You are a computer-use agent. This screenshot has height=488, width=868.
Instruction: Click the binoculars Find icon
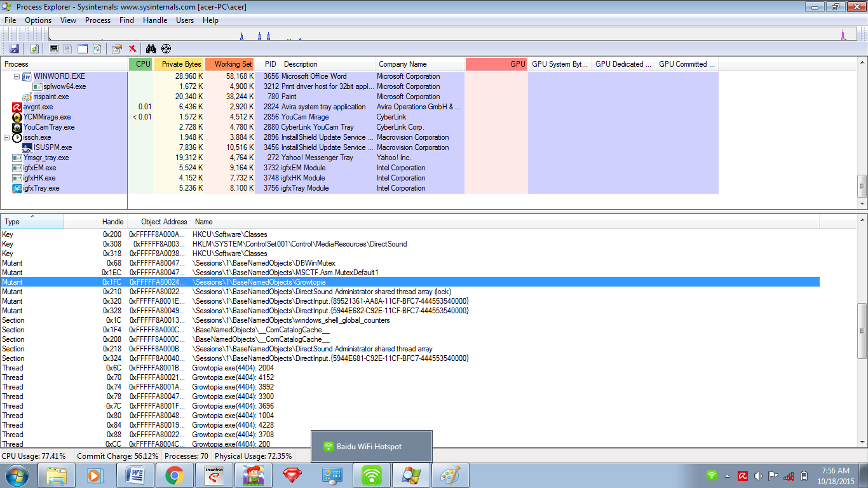151,48
